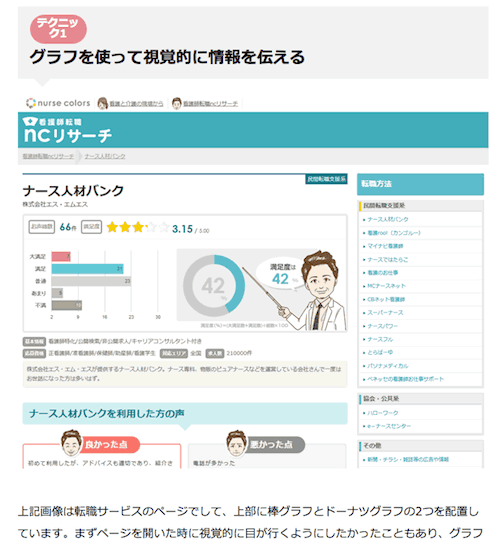The height and width of the screenshot is (540, 500).
Task: Open 看護のお仕事 sidebar link
Action: coord(383,273)
